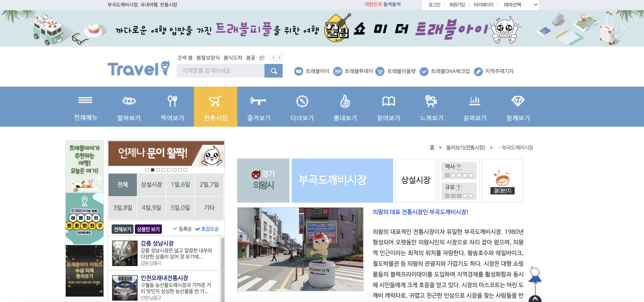This screenshot has height=302, width=644.
Task: Select the 함께보기 diamond icon
Action: click(x=518, y=101)
